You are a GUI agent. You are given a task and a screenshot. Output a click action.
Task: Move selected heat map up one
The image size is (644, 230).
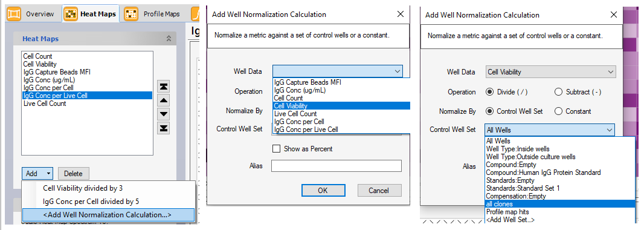click(x=164, y=100)
